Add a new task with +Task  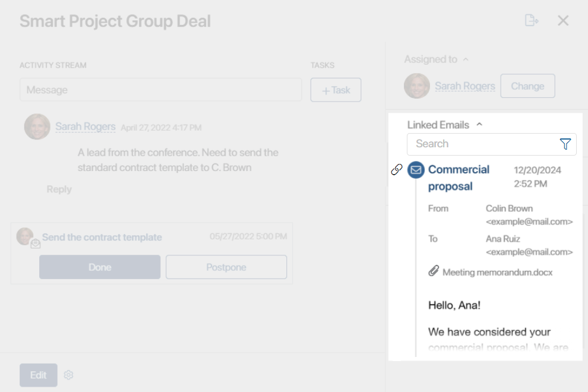coord(336,90)
